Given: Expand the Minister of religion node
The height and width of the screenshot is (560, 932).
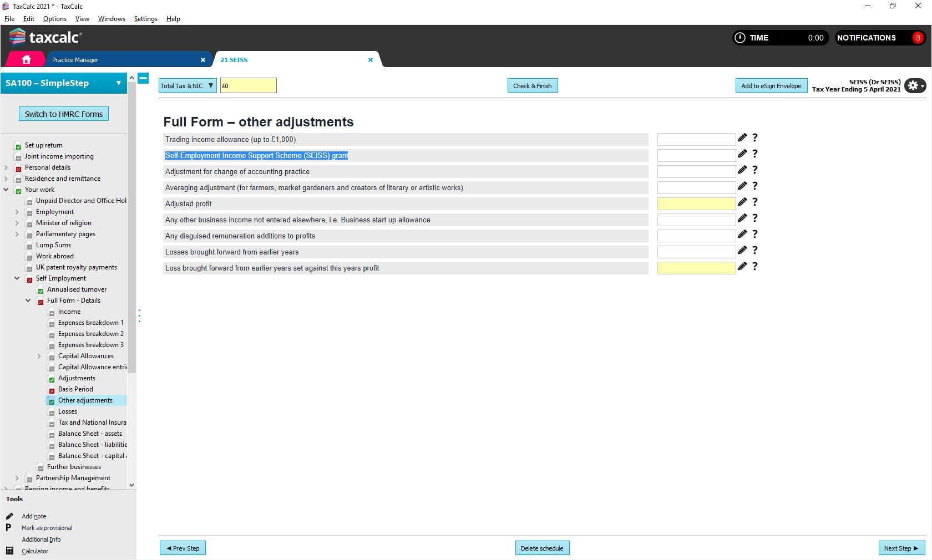Looking at the screenshot, I should [17, 223].
